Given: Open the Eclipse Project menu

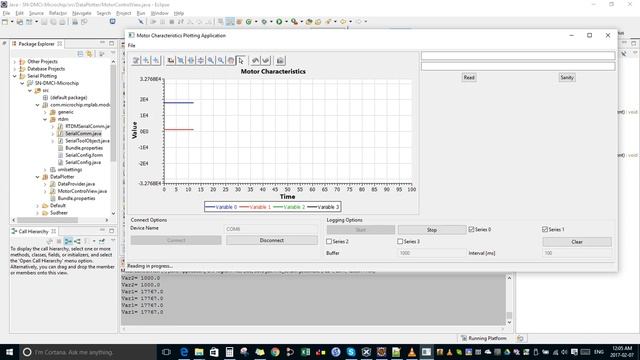Looking at the screenshot, I should click(x=124, y=13).
